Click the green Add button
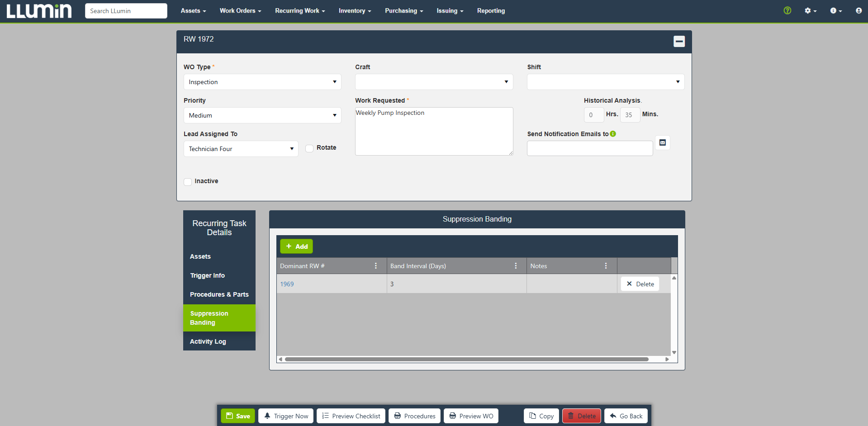Image resolution: width=868 pixels, height=426 pixels. (x=296, y=246)
